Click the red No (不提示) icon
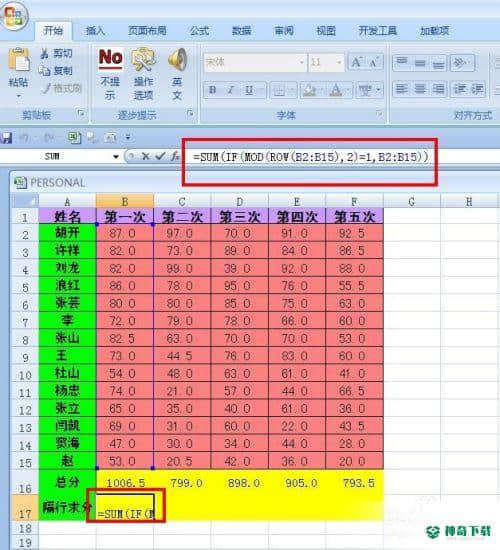 pyautogui.click(x=111, y=58)
